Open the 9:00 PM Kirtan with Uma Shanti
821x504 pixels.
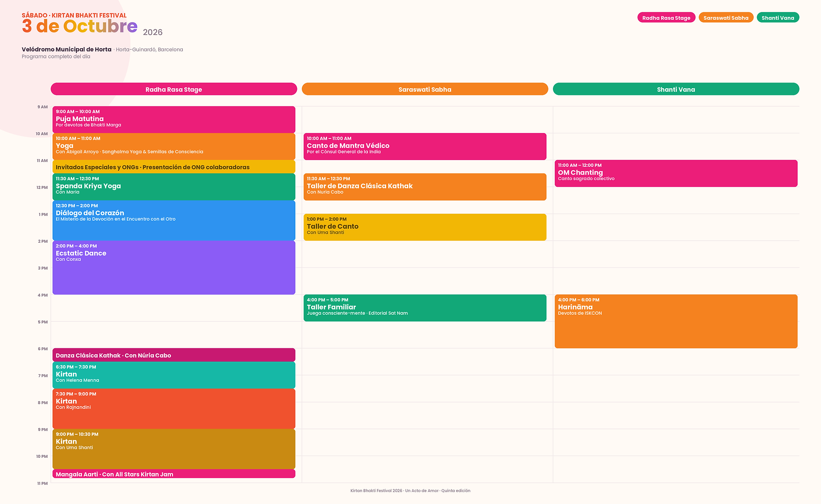coord(174,449)
